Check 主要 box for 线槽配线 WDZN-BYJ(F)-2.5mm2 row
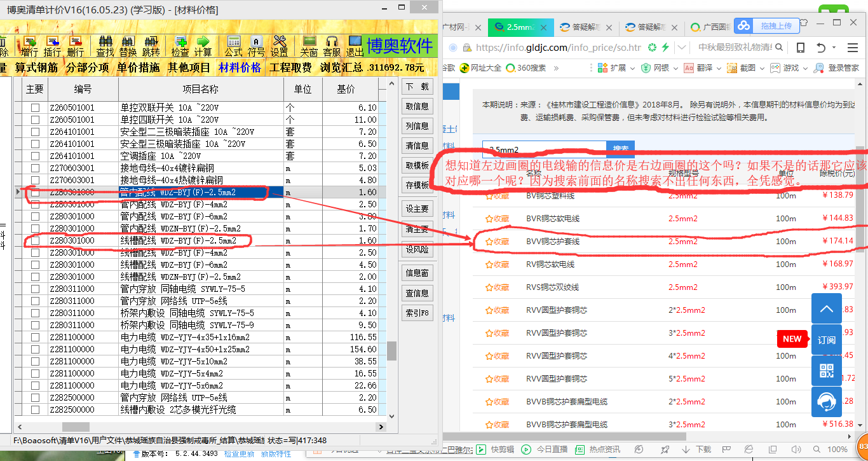 coord(36,277)
